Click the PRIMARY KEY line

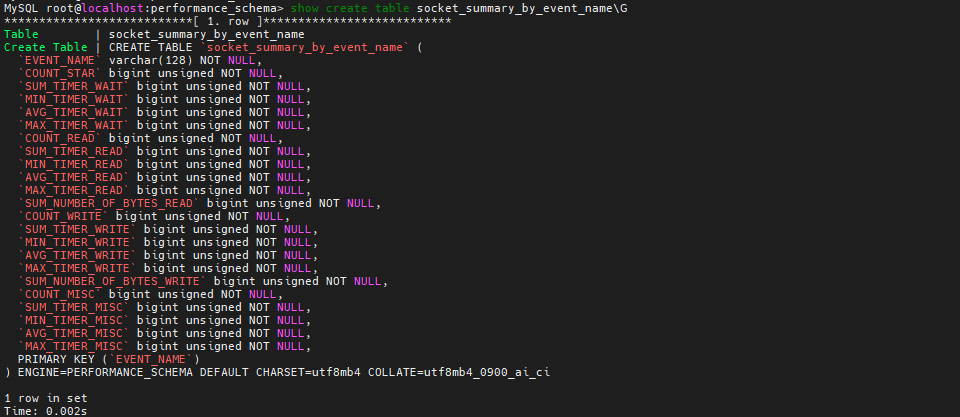[x=109, y=359]
